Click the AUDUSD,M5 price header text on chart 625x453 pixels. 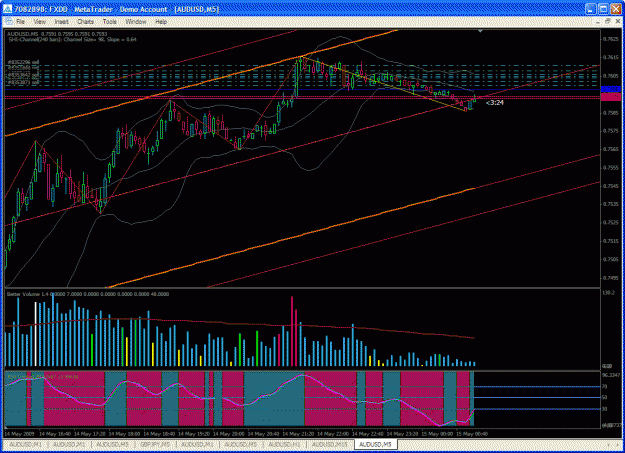[57, 34]
